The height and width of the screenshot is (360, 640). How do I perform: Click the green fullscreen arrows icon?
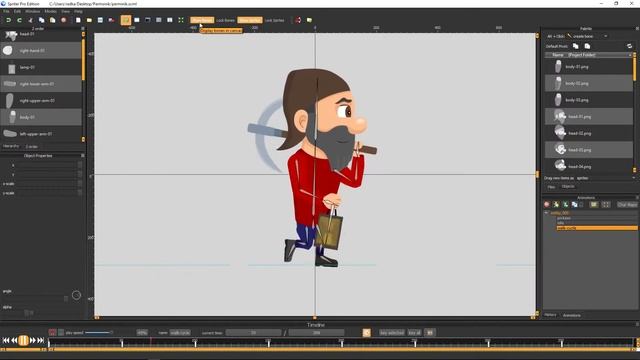pyautogui.click(x=181, y=20)
